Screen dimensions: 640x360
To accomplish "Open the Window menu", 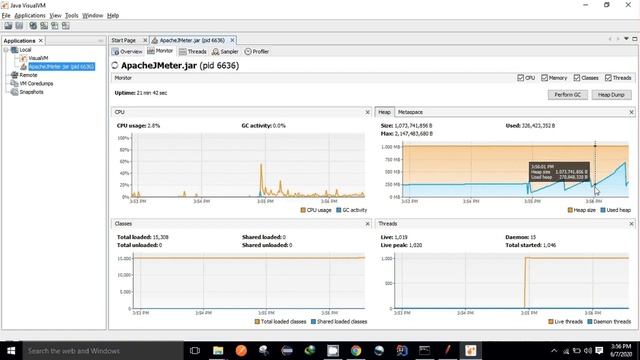I will 93,16.
